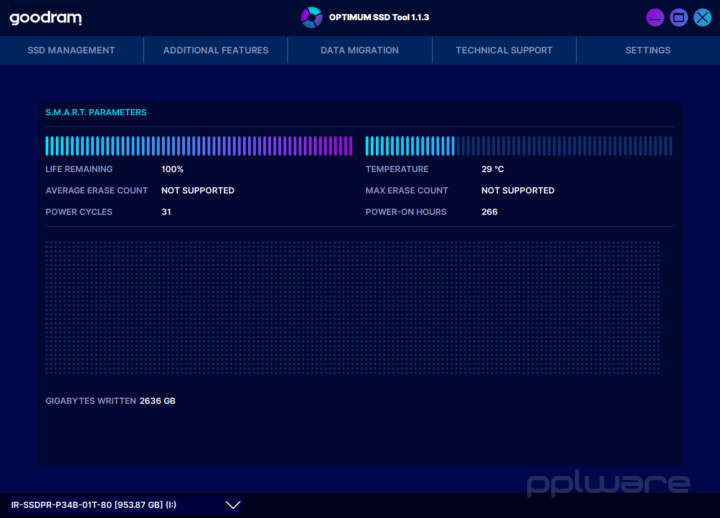Select the IR-SSDPR-P34B-01T-80 drive combo box
Screen dimensions: 720x518
(125, 505)
